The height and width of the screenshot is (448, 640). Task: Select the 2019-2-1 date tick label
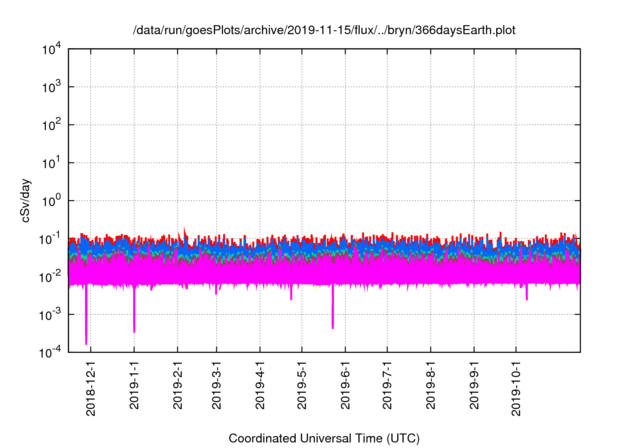click(177, 384)
